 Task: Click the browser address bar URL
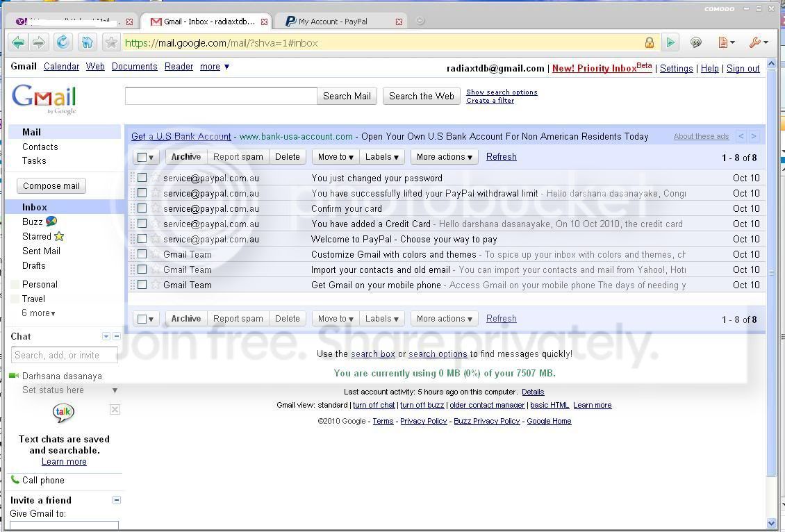pos(221,43)
